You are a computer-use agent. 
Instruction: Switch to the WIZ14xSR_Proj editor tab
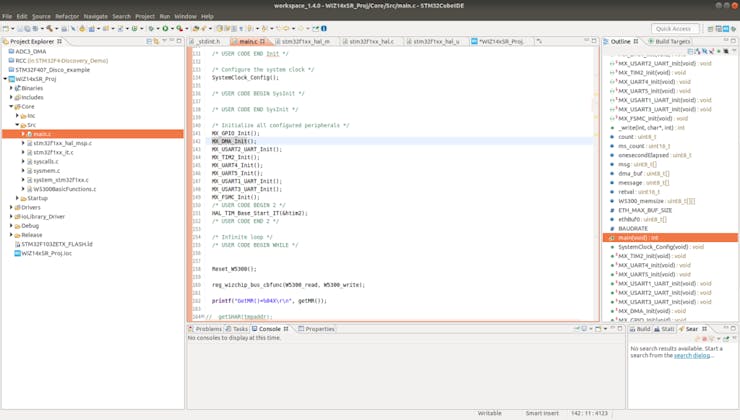(x=501, y=42)
